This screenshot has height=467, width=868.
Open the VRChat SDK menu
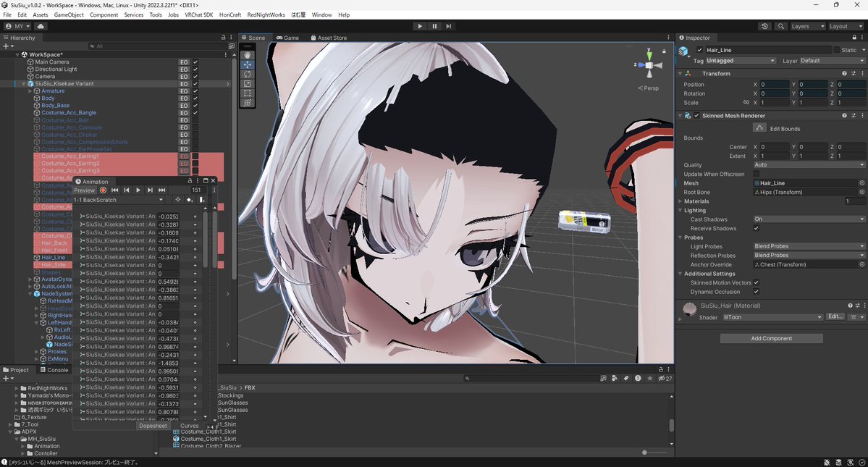[x=199, y=15]
